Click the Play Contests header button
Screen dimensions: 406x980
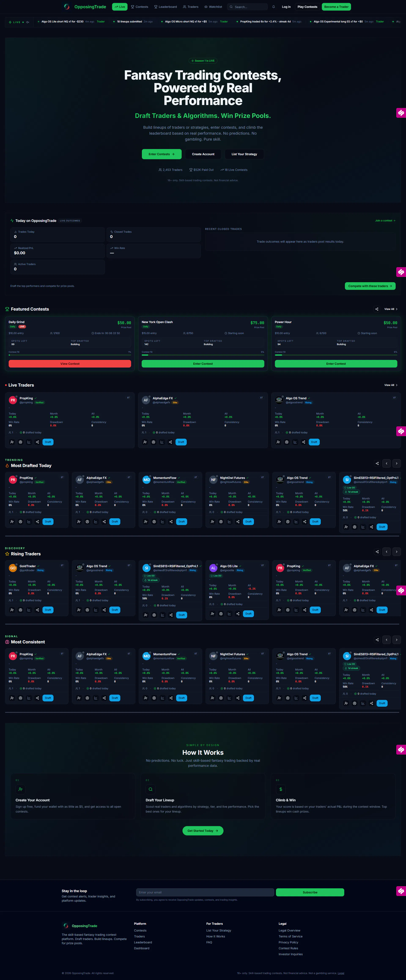pos(307,7)
